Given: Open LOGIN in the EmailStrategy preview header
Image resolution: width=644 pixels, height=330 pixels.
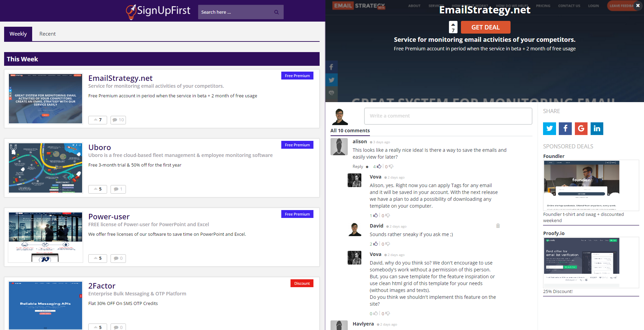Looking at the screenshot, I should point(593,6).
